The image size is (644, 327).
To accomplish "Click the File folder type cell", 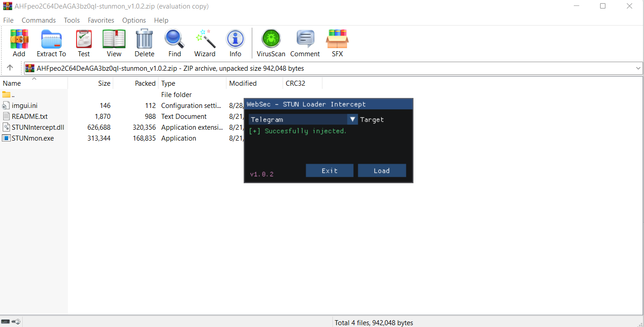I will point(177,95).
